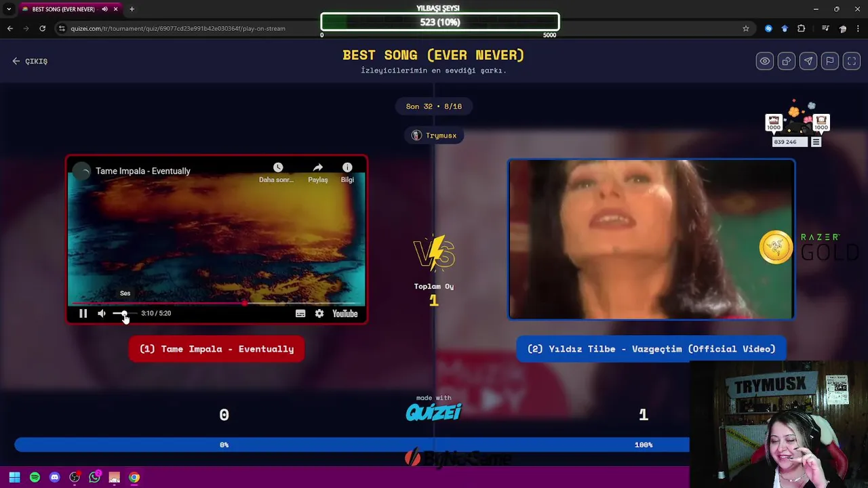This screenshot has width=868, height=488.
Task: Click the Trymusx user badge
Action: coord(434,136)
